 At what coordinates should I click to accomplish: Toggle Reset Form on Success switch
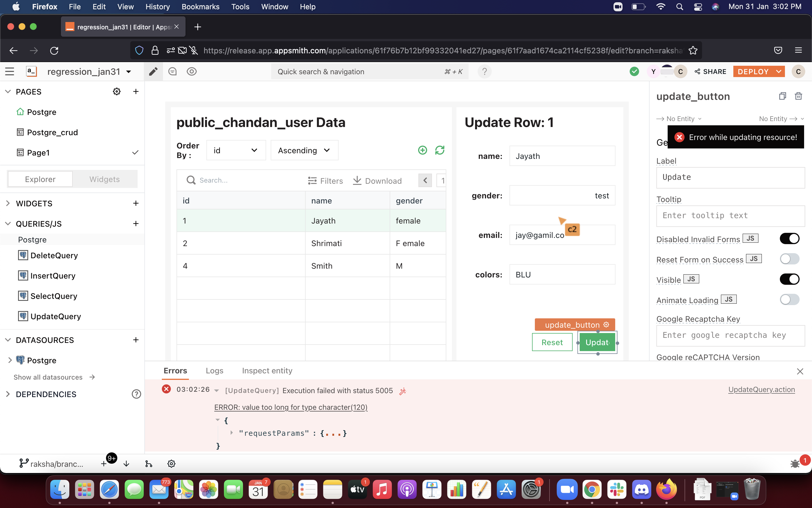click(789, 259)
